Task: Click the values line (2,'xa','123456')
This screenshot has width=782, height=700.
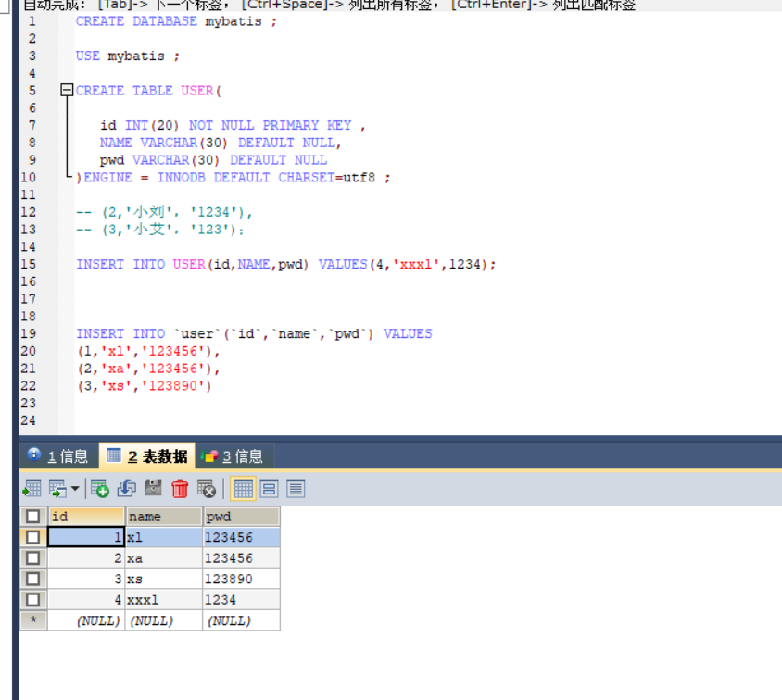Action: tap(148, 369)
